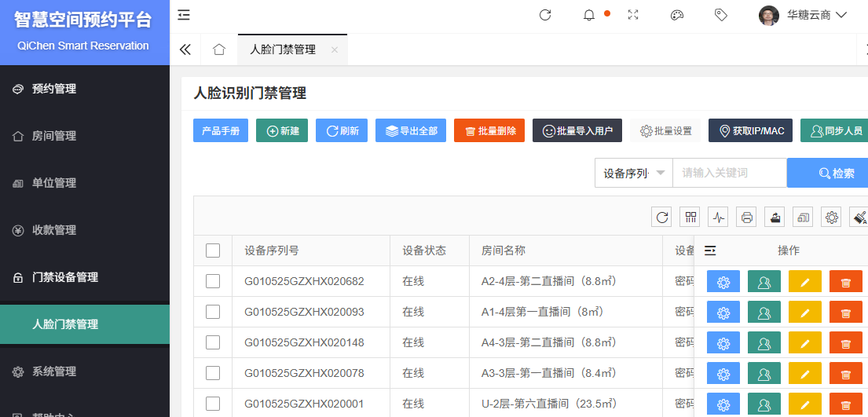Screen dimensions: 868x417
Task: Focus the 请输入关键词 search input
Action: click(x=730, y=173)
